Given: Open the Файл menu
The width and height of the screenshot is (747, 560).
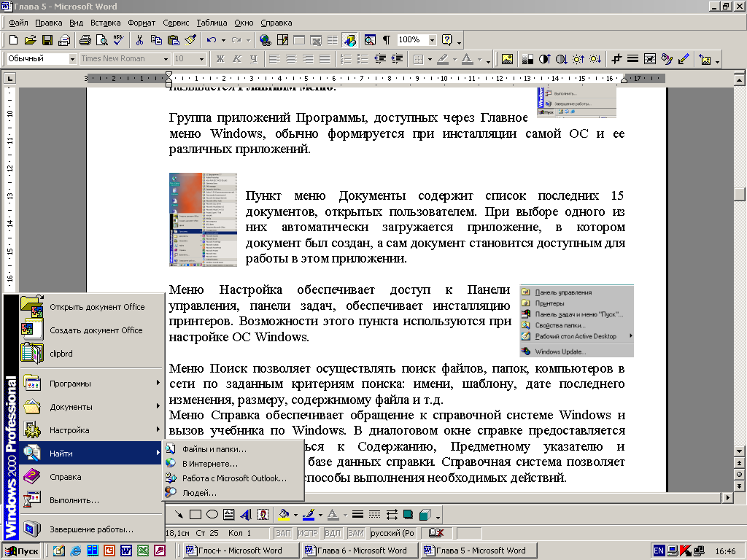Looking at the screenshot, I should click(x=18, y=23).
